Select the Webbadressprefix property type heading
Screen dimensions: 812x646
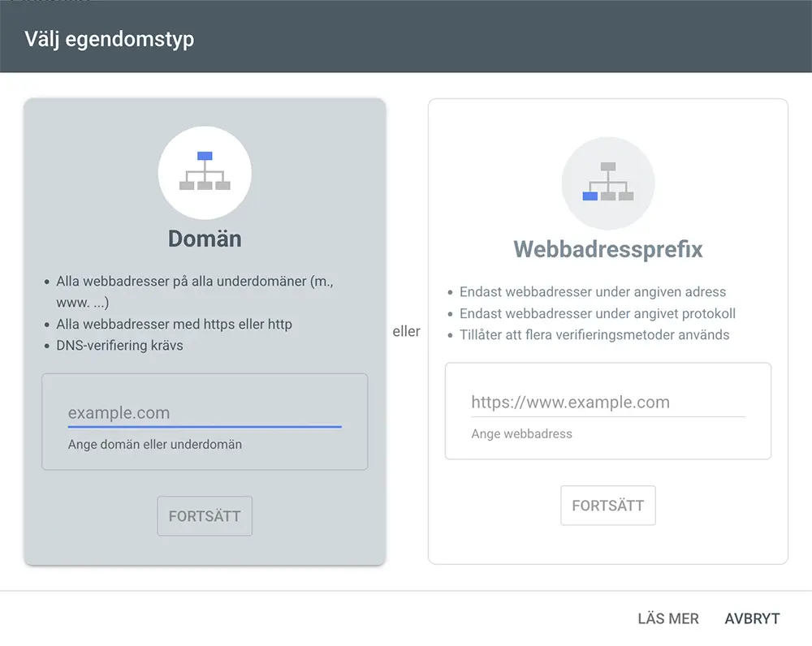coord(608,249)
